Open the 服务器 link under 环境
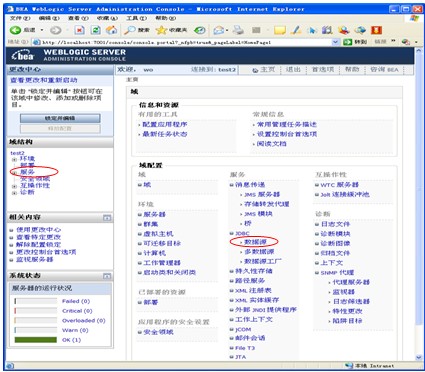 (154, 214)
